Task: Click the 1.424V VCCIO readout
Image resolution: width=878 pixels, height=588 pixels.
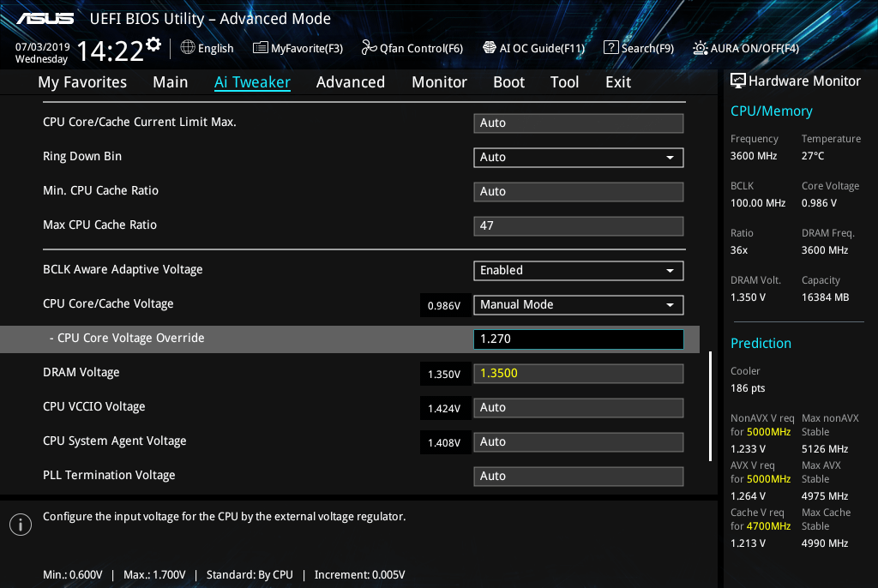Action: point(444,409)
